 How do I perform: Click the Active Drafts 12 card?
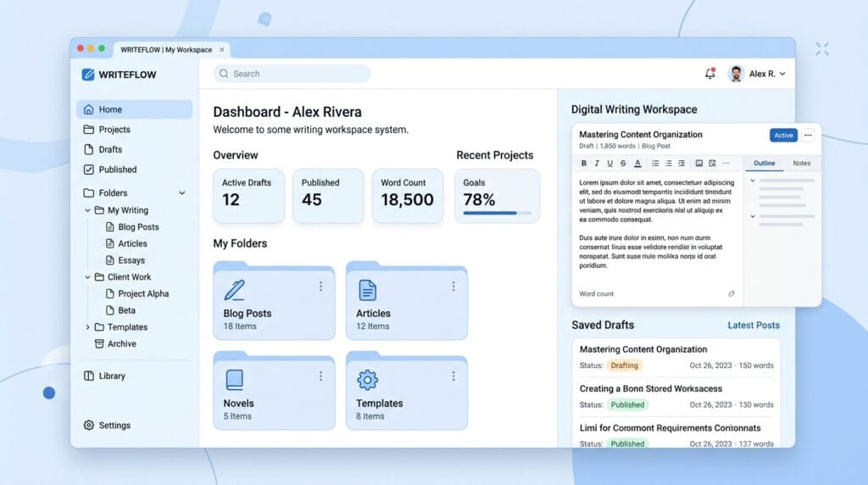pyautogui.click(x=248, y=196)
